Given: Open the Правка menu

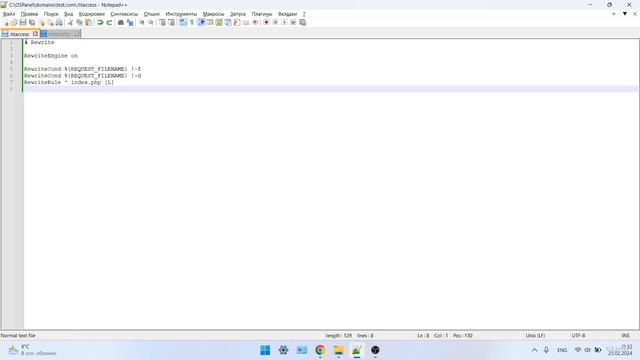Looking at the screenshot, I should (x=29, y=14).
